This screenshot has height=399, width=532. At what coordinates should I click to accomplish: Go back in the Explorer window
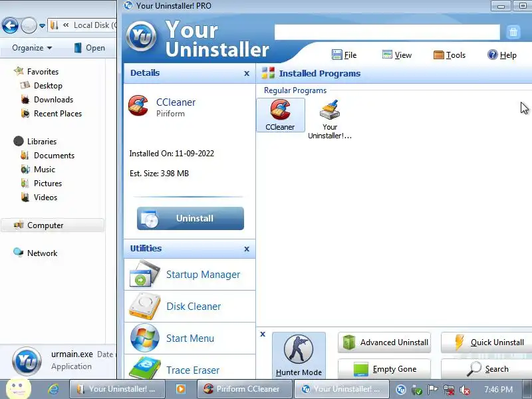click(10, 25)
